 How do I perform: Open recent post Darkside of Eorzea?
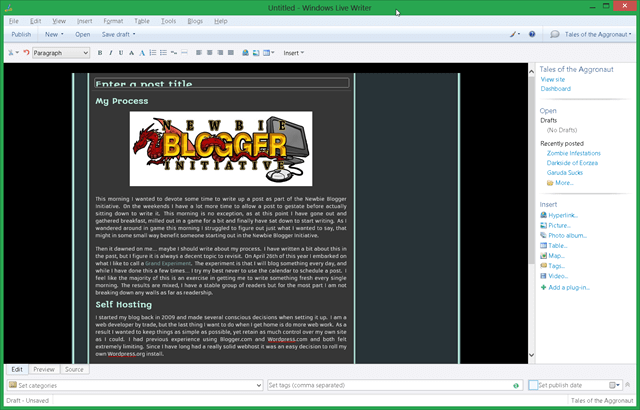[x=572, y=163]
